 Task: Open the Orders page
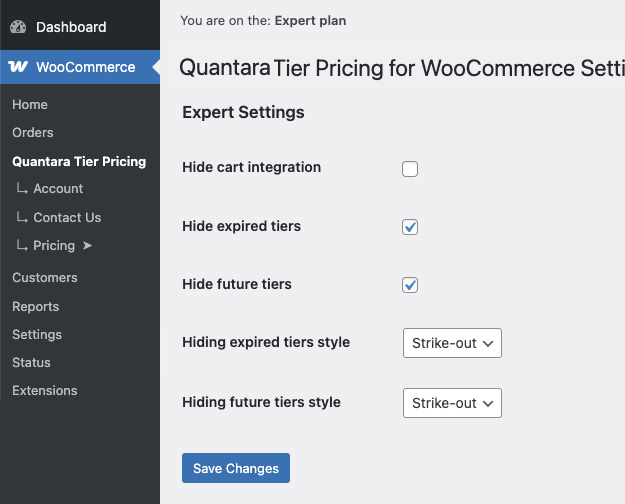[33, 133]
